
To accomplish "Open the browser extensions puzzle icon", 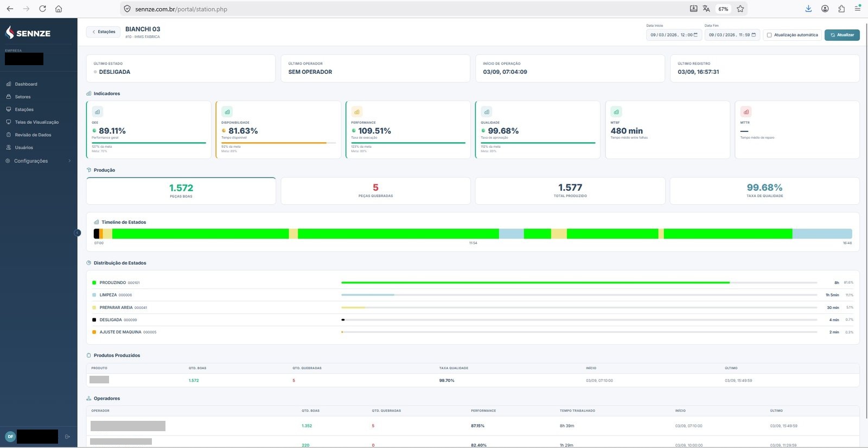I will click(841, 9).
